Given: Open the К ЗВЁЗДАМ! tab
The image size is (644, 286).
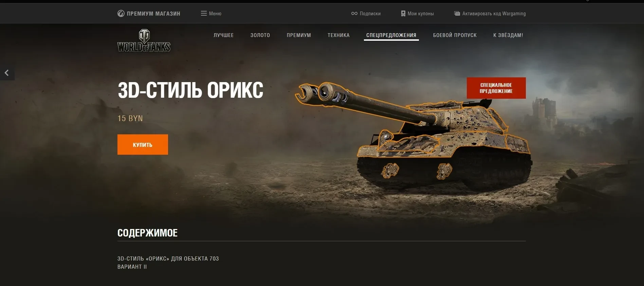Looking at the screenshot, I should [x=508, y=35].
